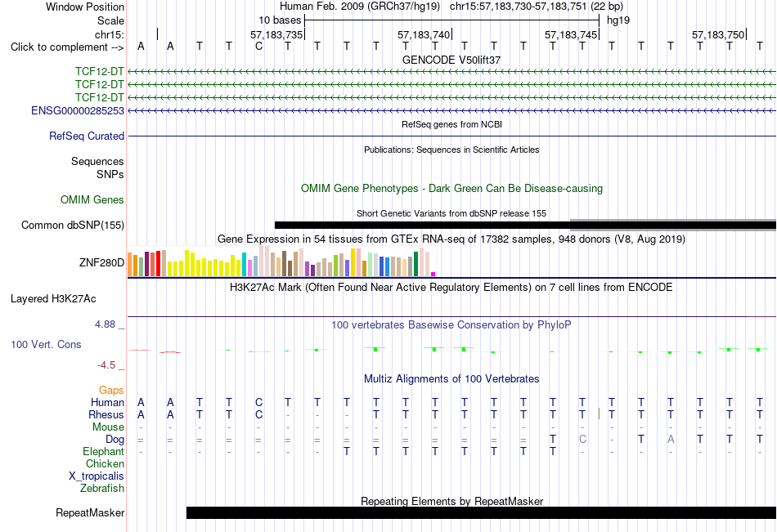Click the Rhesus alignment row label
The image size is (777, 532).
coord(106,414)
